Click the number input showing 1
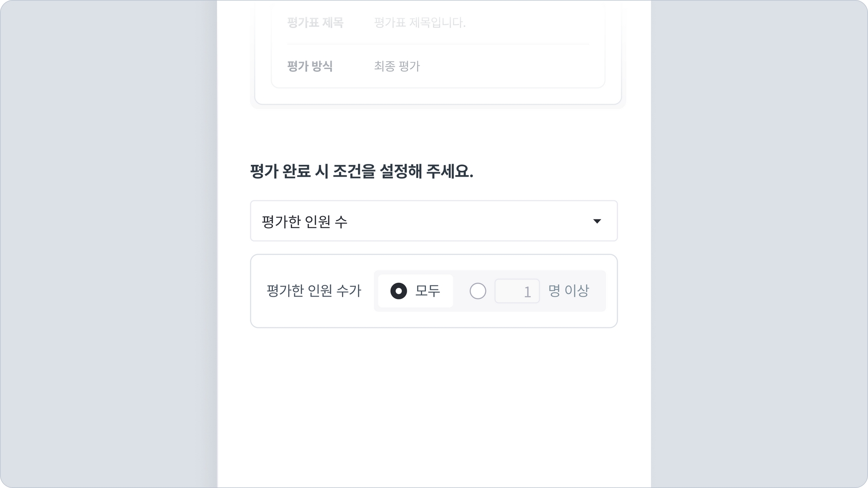Screen dimensions: 868x488 pos(517,291)
